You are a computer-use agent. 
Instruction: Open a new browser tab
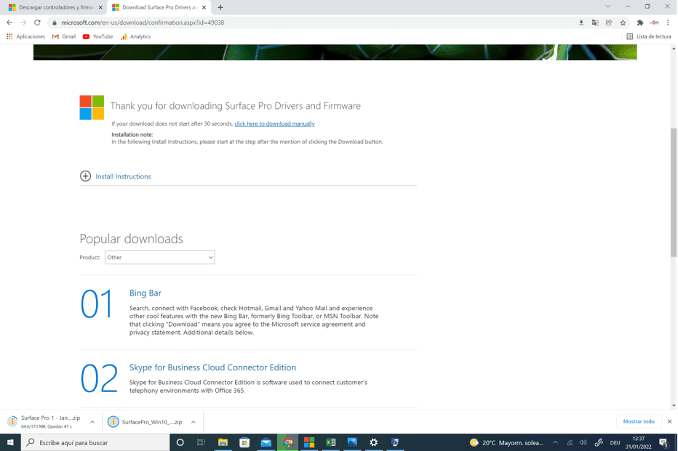click(x=220, y=7)
